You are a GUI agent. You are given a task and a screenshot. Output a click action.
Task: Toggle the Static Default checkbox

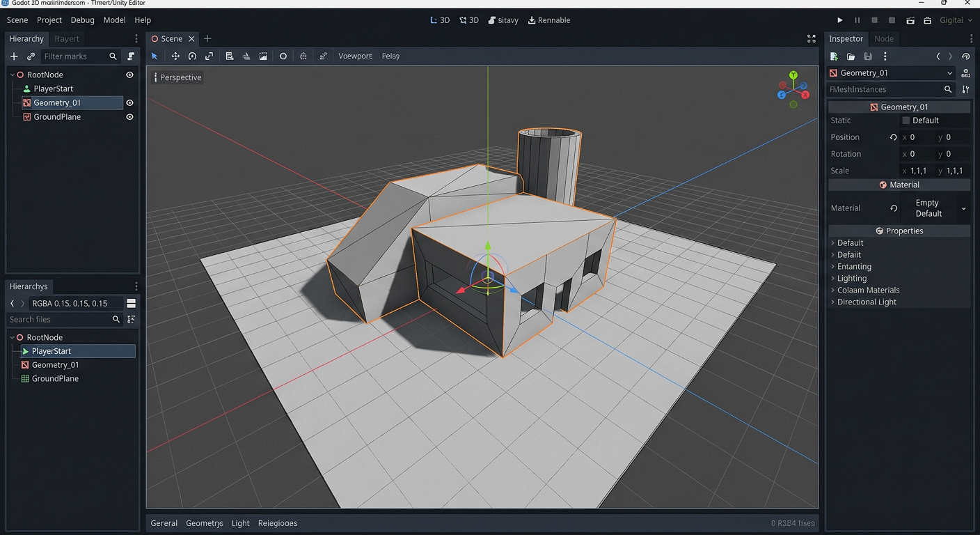tap(906, 120)
